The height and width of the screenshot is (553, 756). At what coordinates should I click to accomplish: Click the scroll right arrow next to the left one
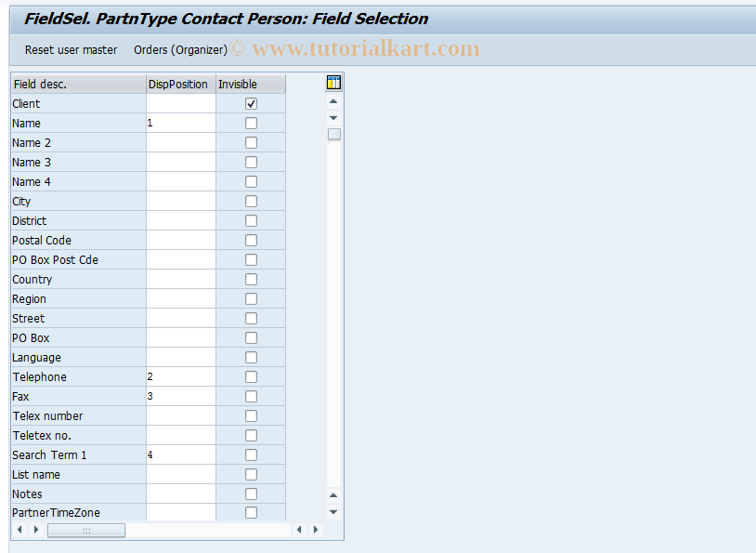tap(36, 530)
